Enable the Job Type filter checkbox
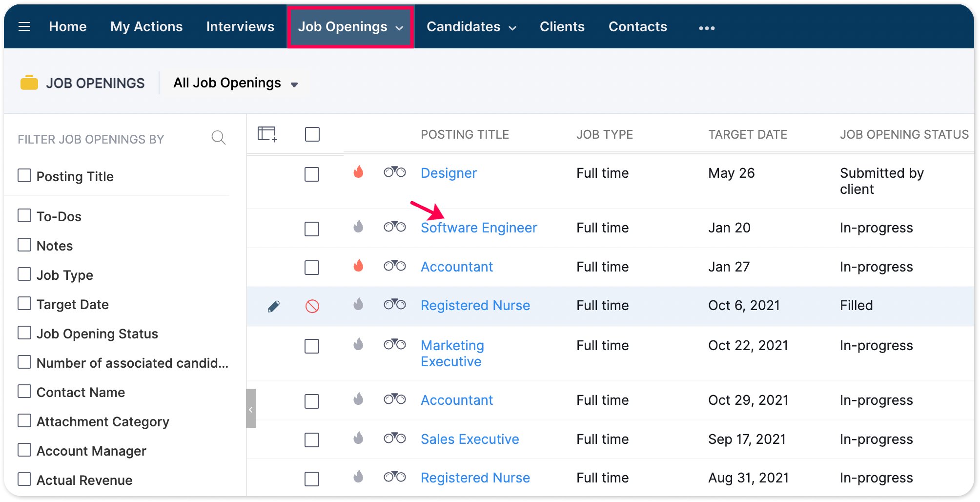The height and width of the screenshot is (502, 980). tap(24, 274)
